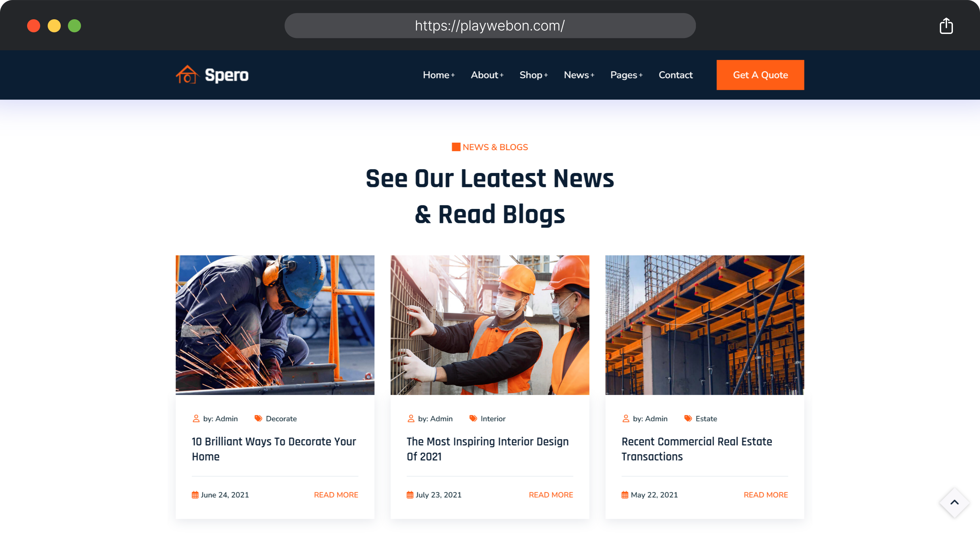Viewport: 980px width, 551px height.
Task: Open the Contact page from navbar
Action: 675,75
